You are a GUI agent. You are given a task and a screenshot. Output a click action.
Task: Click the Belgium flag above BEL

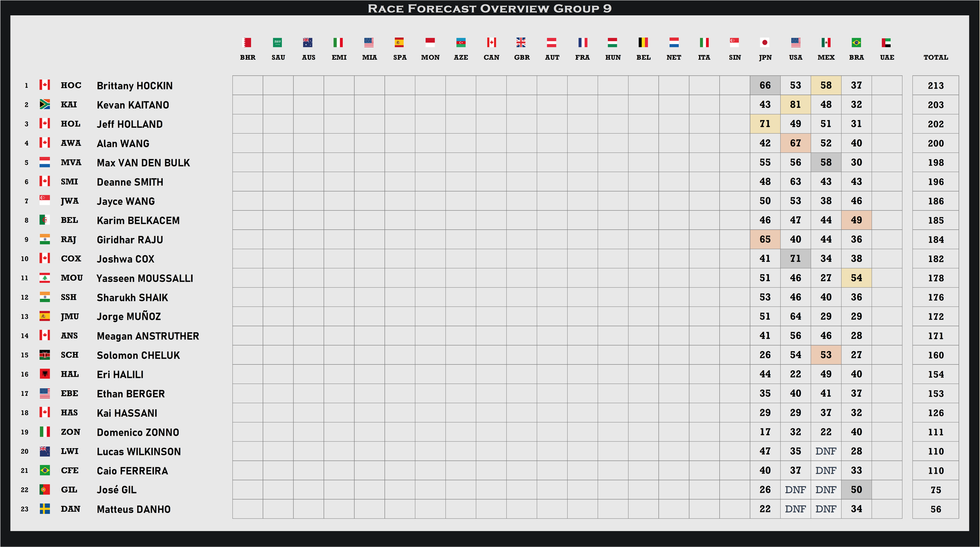point(643,43)
